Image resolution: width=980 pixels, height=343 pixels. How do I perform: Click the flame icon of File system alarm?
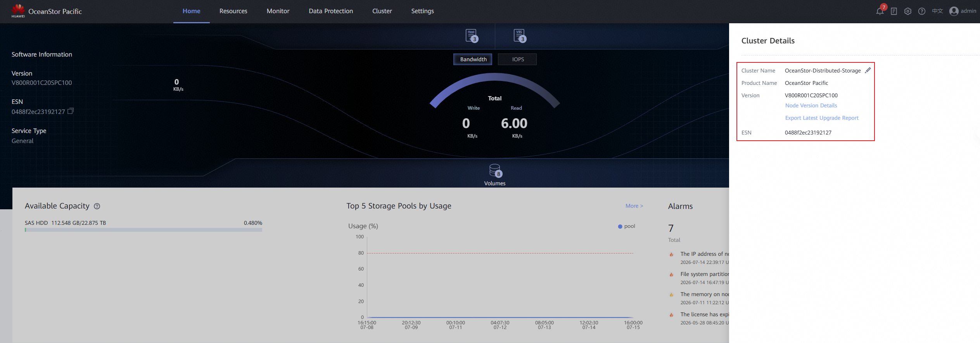(671, 275)
